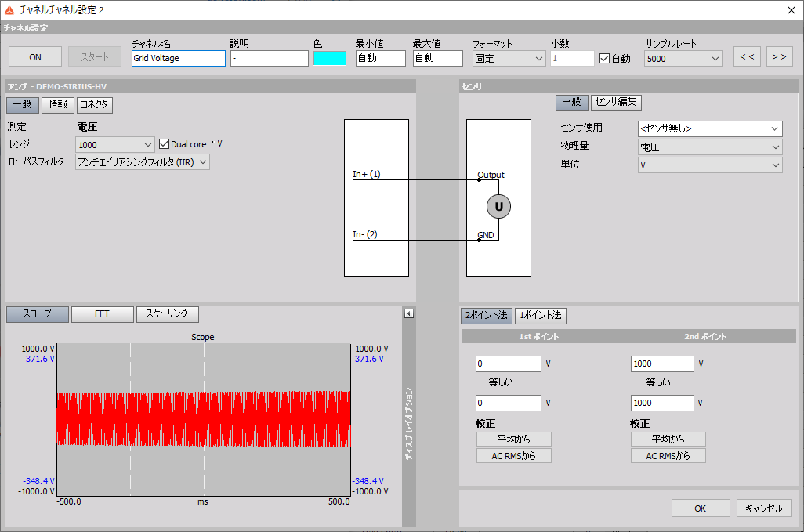The image size is (804, 532).
Task: Click the 2nd point upper 1000 field
Action: 662,364
